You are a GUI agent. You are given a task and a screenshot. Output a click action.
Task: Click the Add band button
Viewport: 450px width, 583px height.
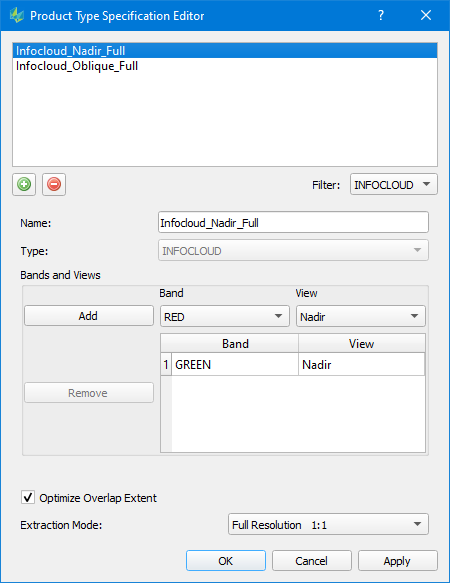89,316
